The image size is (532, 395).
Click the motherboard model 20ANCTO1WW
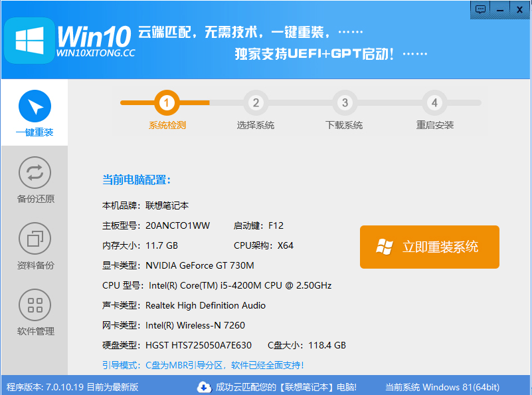[x=177, y=225]
